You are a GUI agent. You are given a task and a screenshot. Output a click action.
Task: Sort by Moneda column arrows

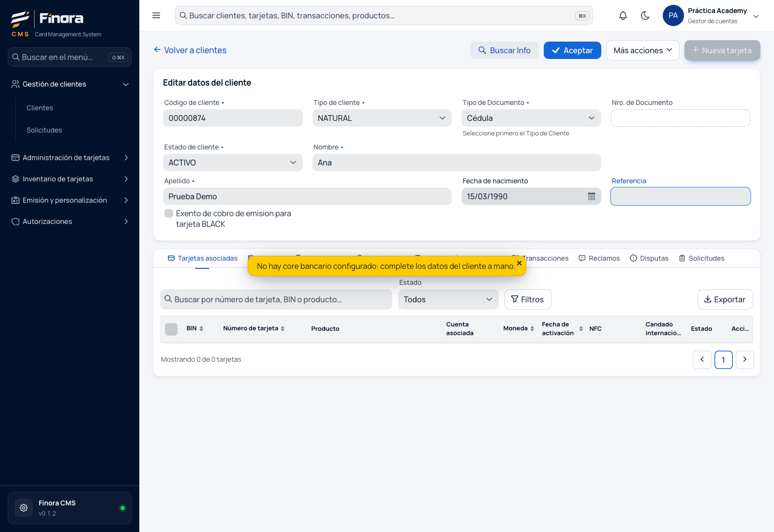click(x=532, y=328)
